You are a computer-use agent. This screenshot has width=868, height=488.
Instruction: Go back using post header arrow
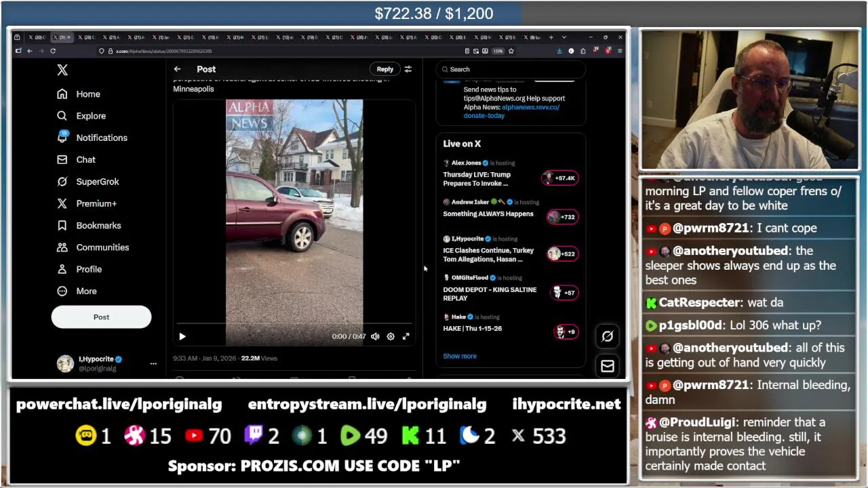[x=177, y=69]
